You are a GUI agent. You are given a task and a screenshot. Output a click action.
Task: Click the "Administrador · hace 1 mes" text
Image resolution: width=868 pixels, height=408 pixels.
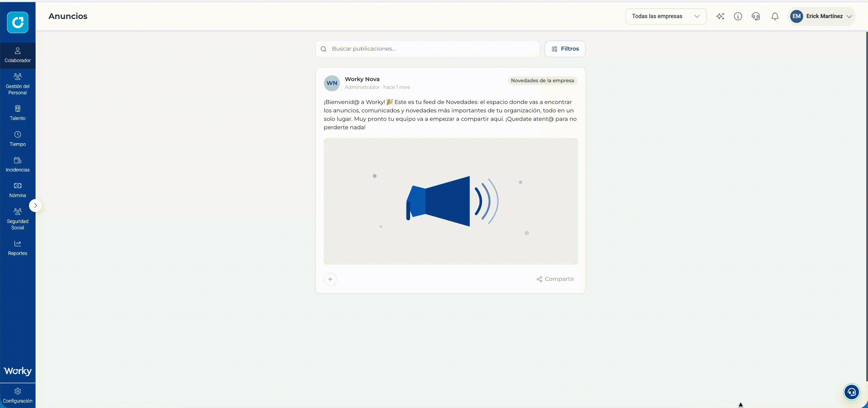(x=377, y=87)
